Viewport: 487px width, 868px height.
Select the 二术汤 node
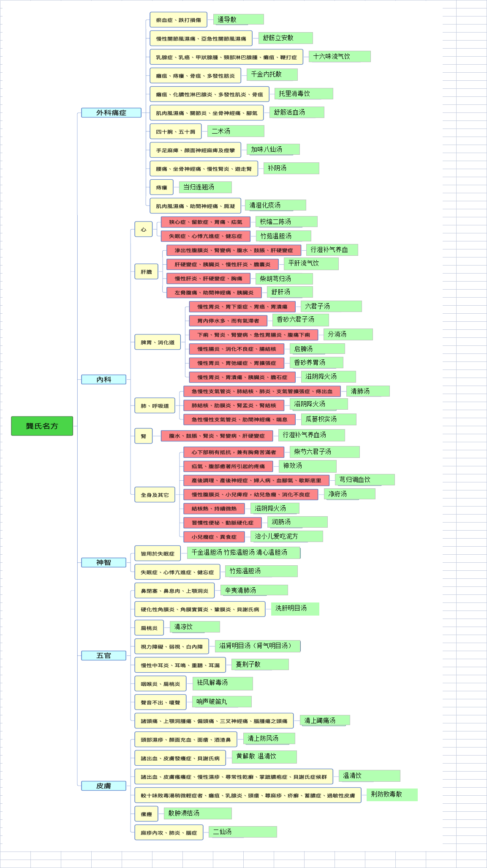(x=236, y=131)
